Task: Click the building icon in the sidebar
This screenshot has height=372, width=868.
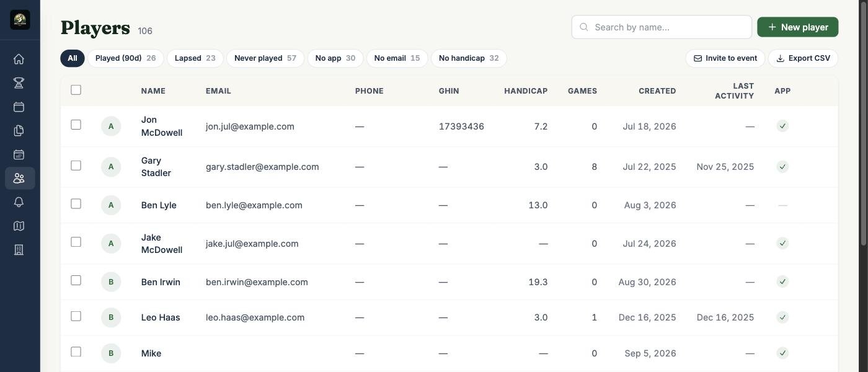Action: [19, 250]
